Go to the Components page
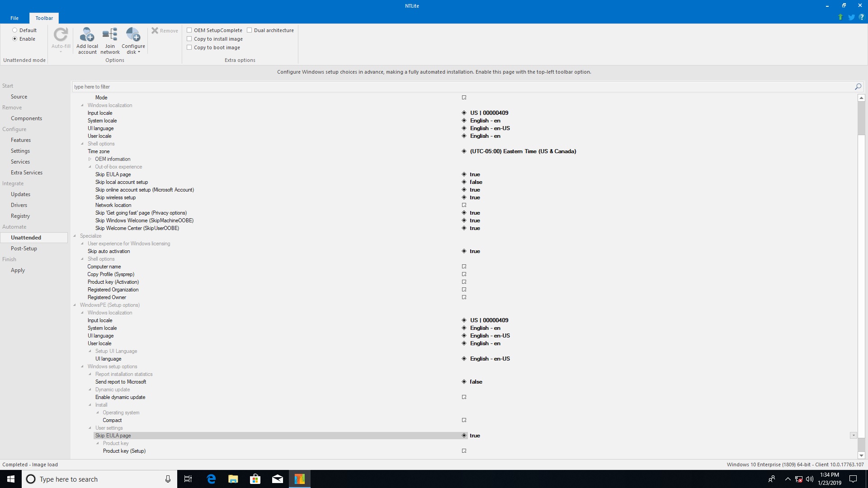This screenshot has width=868, height=488. pyautogui.click(x=26, y=118)
